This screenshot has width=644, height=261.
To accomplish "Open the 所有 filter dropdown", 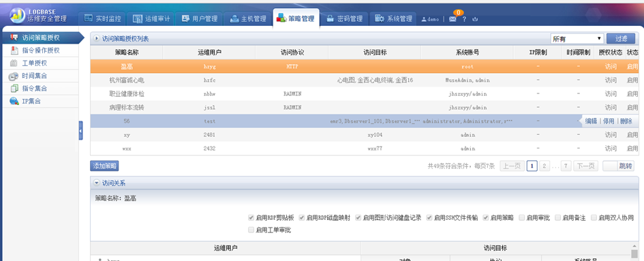I will 577,39.
